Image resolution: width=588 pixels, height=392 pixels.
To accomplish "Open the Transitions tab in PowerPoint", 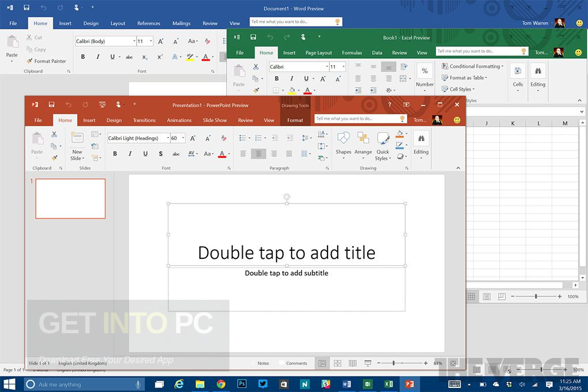I will click(x=144, y=120).
